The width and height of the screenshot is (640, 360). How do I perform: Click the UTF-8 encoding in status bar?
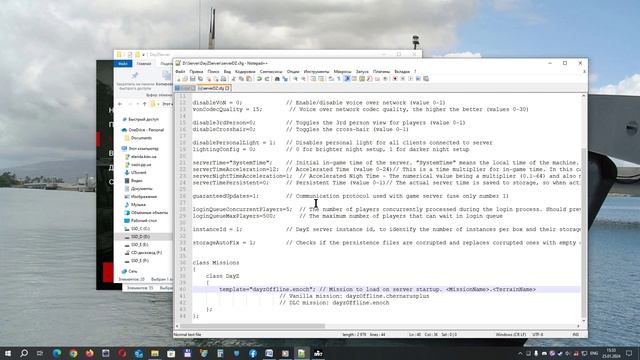point(538,334)
